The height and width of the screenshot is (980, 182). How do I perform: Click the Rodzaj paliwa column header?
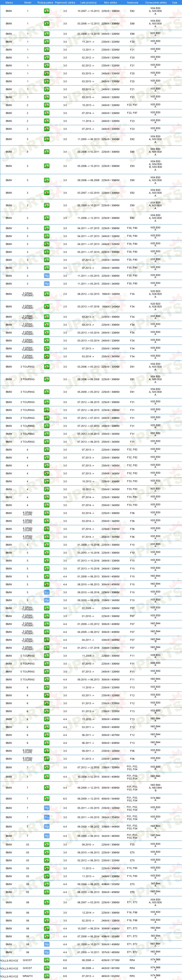click(45, 2)
